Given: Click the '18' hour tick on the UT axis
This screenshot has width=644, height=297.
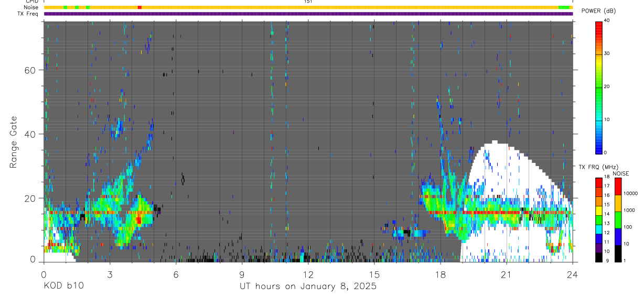Looking at the screenshot, I should [x=440, y=274].
